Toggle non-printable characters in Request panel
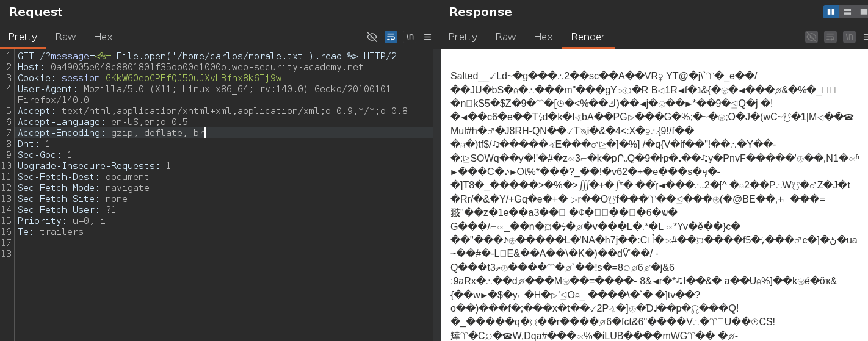 [372, 37]
